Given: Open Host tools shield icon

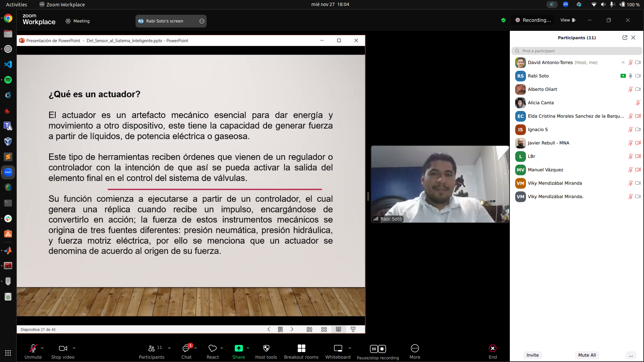Looking at the screenshot, I should (266, 349).
